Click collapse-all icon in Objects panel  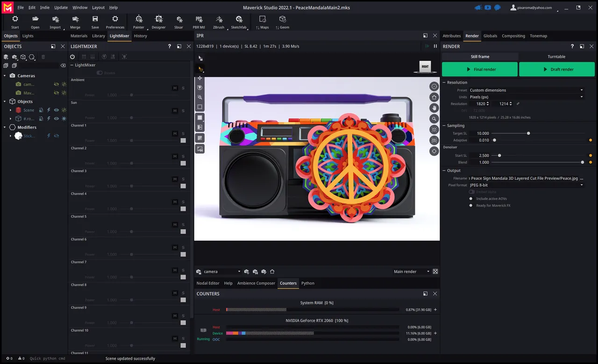(14, 66)
